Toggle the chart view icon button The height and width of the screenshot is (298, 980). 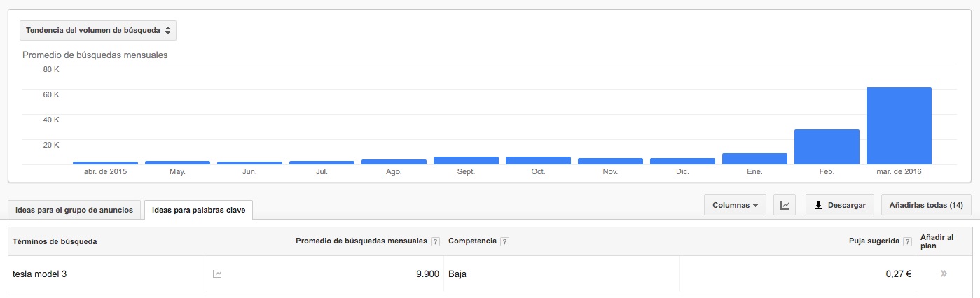click(785, 206)
